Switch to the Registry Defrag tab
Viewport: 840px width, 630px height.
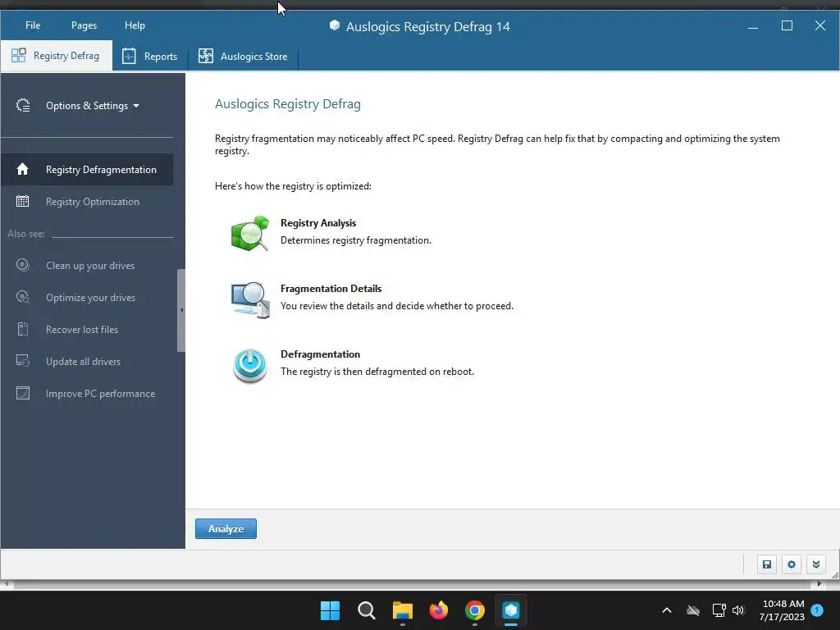pos(57,56)
